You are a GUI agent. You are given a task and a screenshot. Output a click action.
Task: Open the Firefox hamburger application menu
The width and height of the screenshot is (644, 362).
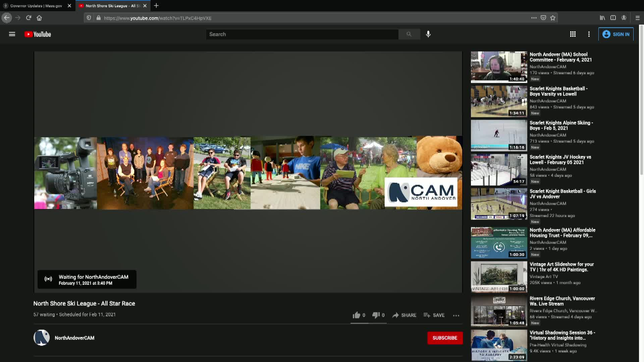point(638,18)
